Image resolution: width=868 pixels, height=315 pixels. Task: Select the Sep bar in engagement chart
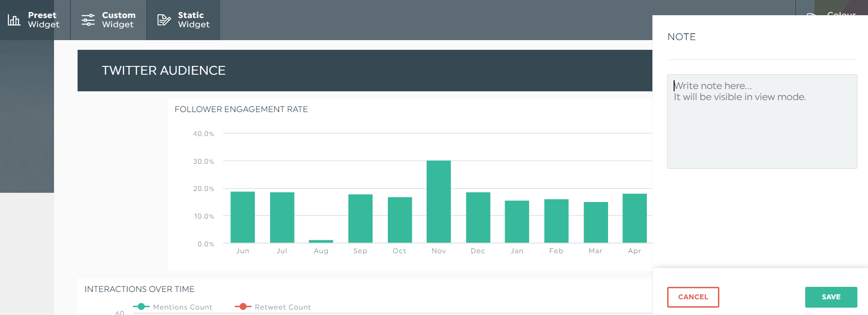pos(361,219)
